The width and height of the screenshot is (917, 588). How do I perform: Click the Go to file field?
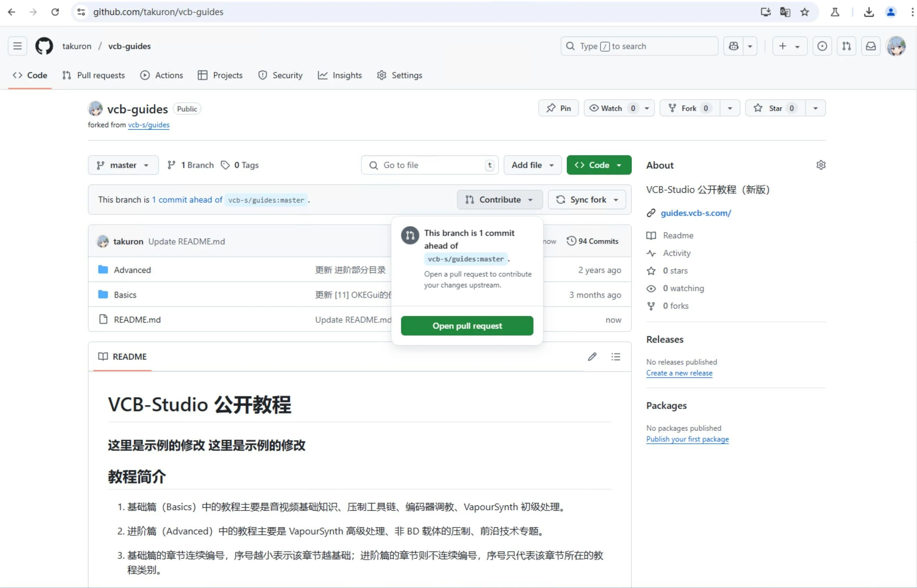click(430, 165)
